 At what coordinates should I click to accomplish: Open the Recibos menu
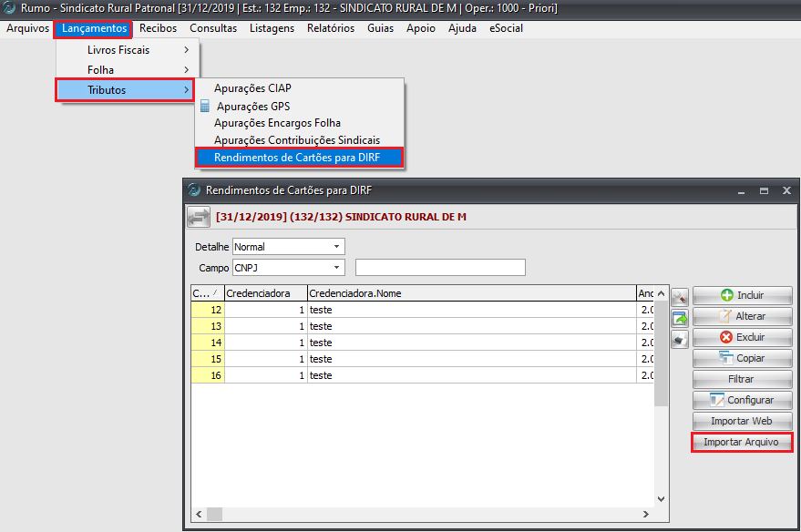pos(158,28)
